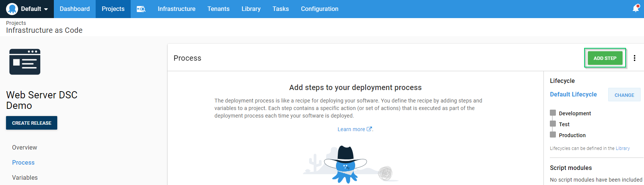Image resolution: width=644 pixels, height=185 pixels.
Task: Open the Library tab in navigation
Action: (x=251, y=9)
